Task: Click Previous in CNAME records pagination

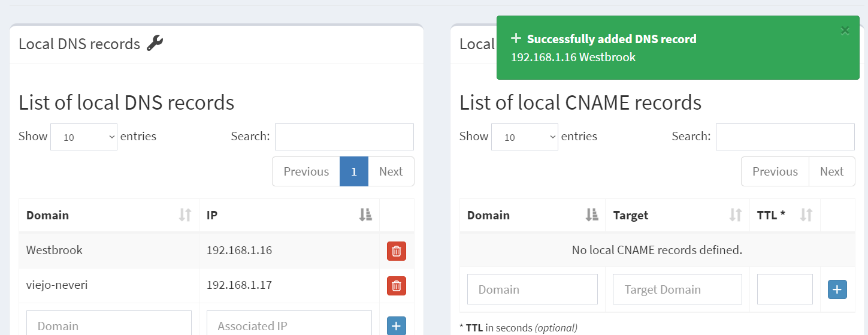Action: click(775, 171)
